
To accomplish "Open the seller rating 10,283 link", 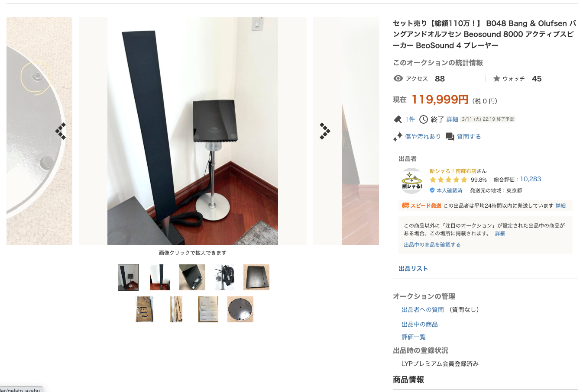I will click(x=531, y=179).
